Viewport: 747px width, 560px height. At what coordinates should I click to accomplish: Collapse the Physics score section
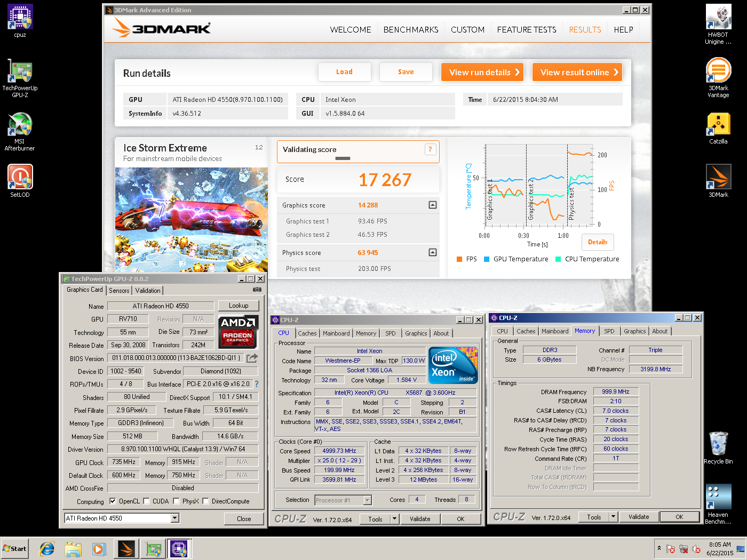(x=433, y=252)
